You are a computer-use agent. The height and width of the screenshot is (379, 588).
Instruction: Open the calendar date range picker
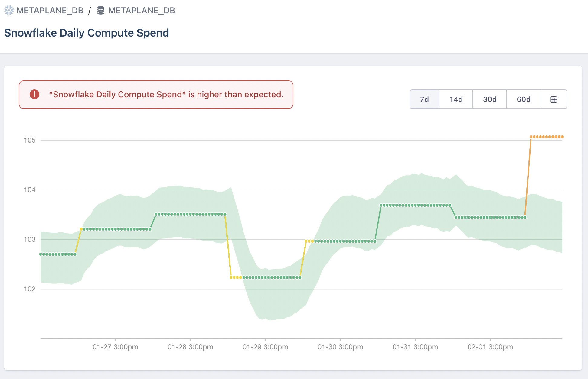tap(554, 99)
